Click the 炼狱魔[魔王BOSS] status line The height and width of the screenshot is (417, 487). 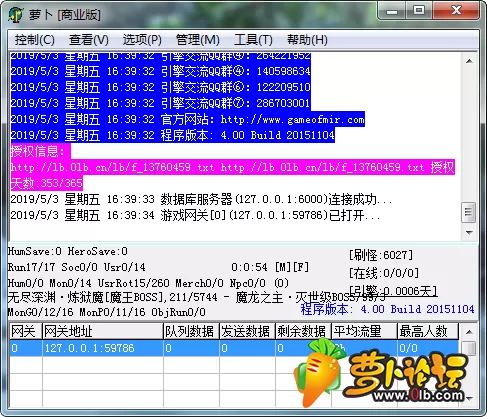click(x=197, y=297)
